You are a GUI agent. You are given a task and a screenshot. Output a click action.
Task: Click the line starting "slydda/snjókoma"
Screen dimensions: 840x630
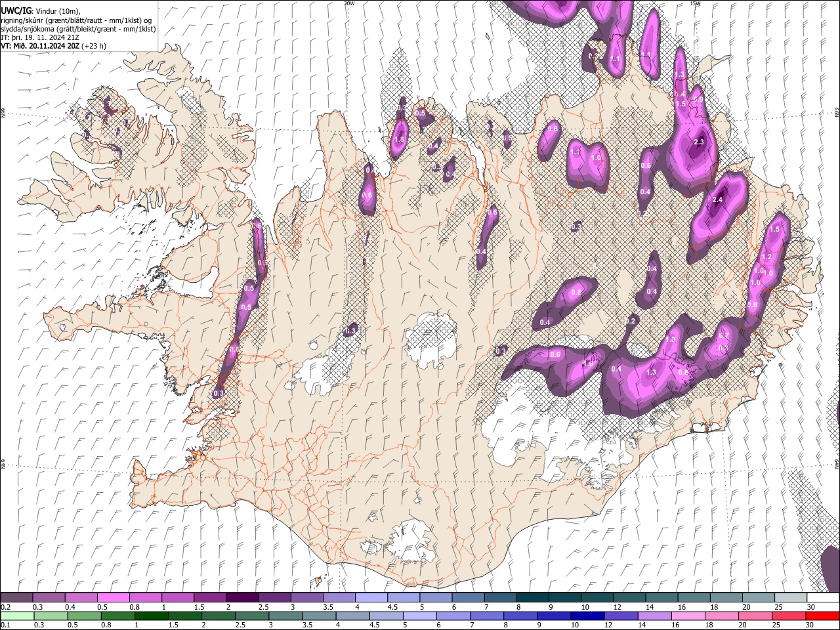(x=79, y=29)
